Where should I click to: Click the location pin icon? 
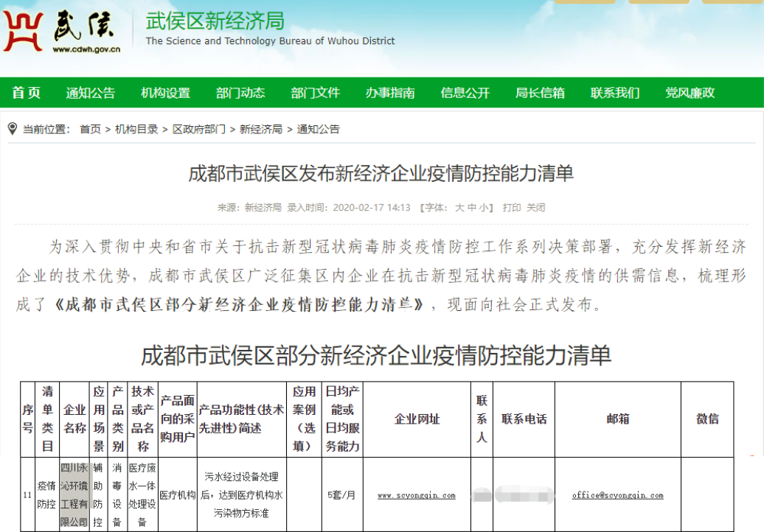[x=13, y=129]
